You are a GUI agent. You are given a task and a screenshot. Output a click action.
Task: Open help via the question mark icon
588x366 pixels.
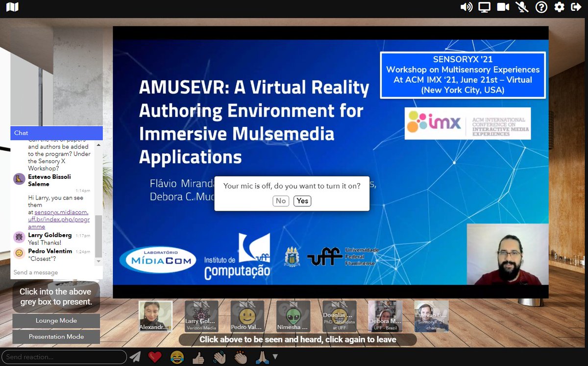541,7
